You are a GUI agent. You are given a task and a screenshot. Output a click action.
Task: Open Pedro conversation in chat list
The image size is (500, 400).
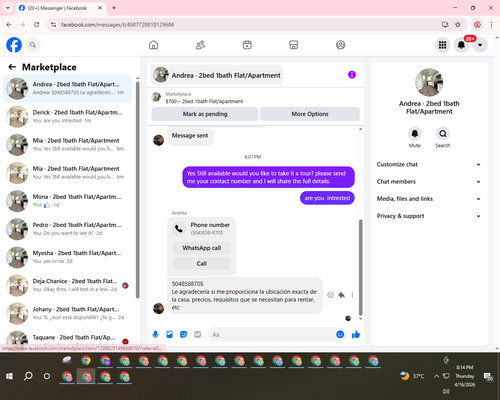click(68, 229)
